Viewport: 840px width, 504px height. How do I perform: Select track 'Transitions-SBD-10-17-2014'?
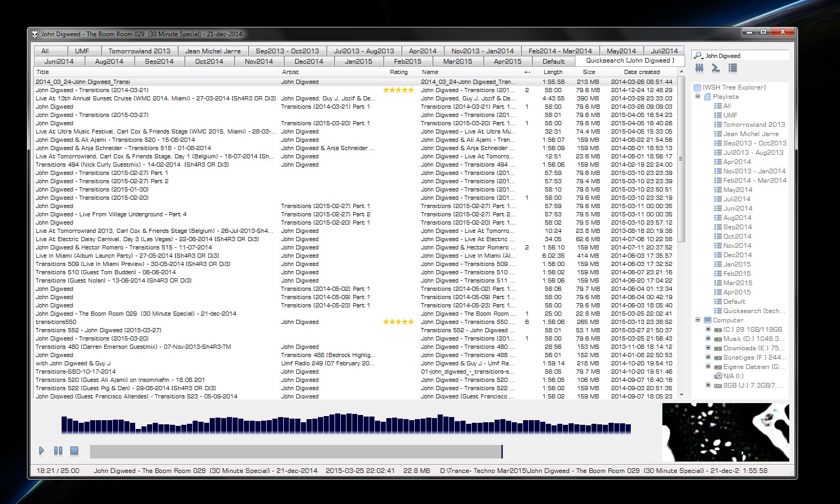(x=356, y=372)
